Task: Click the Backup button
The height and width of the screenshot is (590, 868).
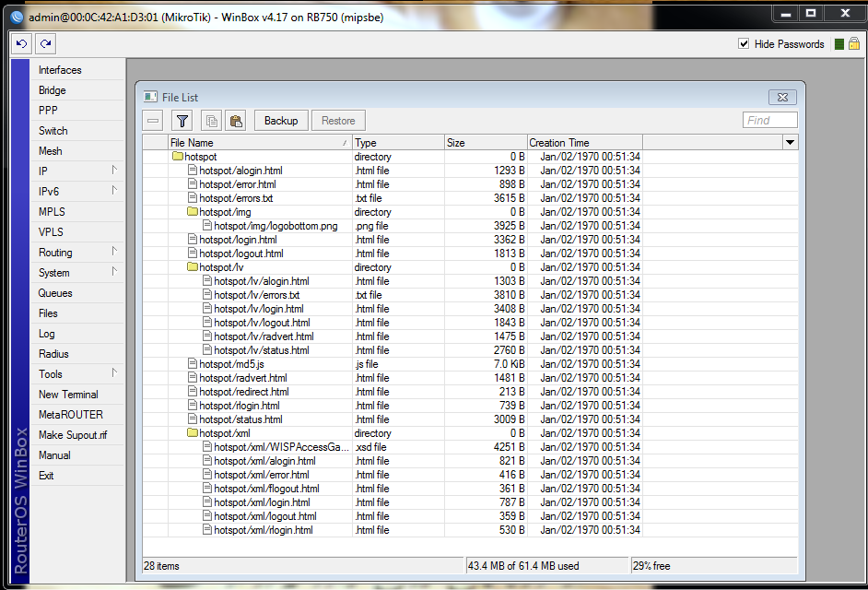Action: (280, 120)
